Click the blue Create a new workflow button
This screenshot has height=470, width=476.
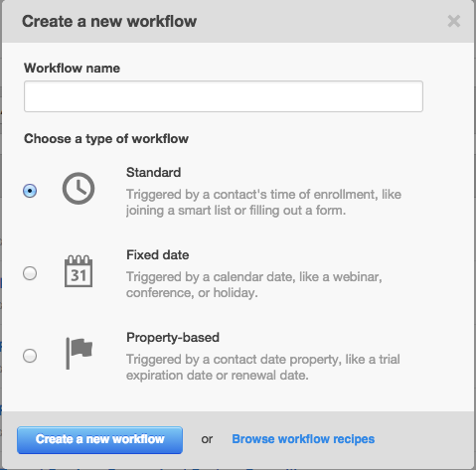pos(99,440)
